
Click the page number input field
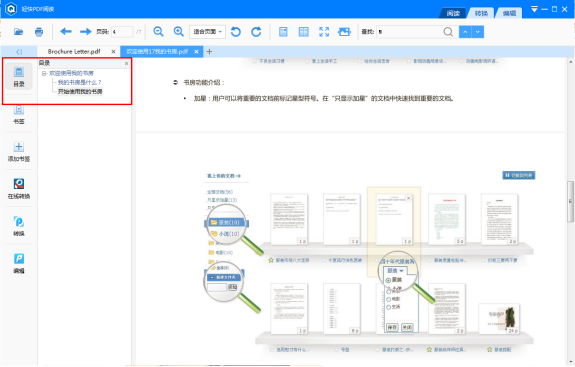(x=122, y=32)
